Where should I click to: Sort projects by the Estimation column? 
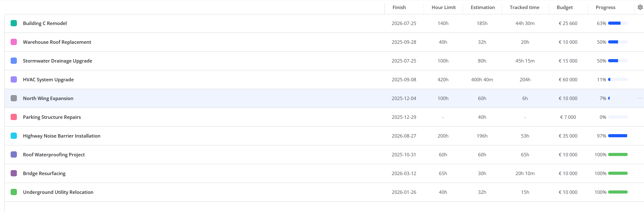(482, 7)
